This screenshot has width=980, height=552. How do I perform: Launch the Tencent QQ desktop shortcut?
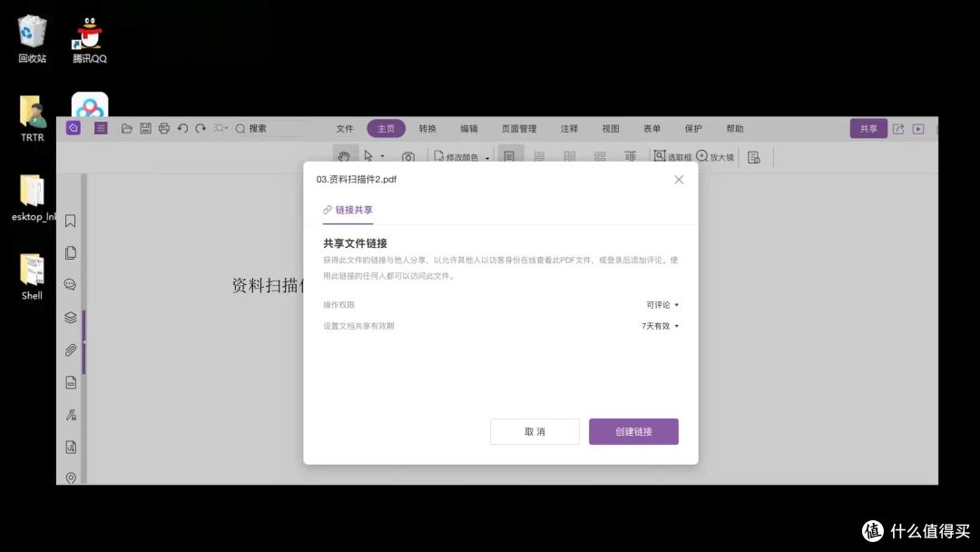(89, 39)
